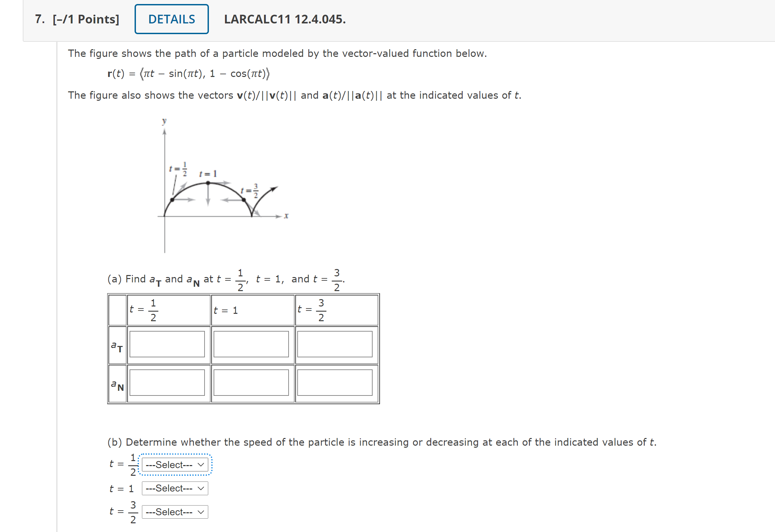Viewport: 775px width, 532px height.
Task: Open the DETAILS button for problem 7
Action: (171, 19)
